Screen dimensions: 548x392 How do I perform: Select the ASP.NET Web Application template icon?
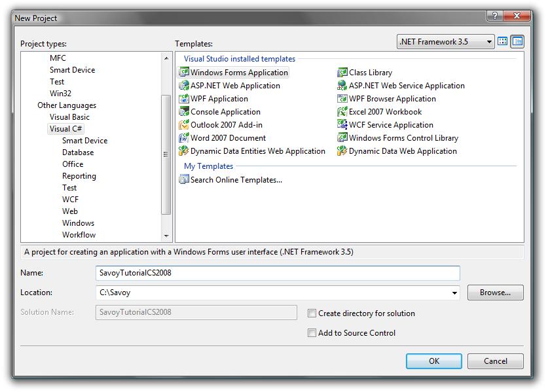(184, 85)
